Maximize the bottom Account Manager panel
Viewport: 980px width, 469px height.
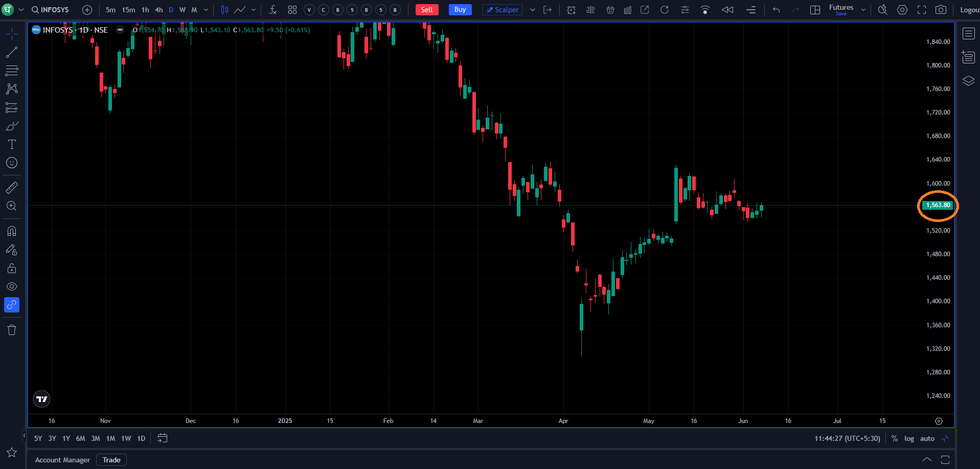pos(945,459)
